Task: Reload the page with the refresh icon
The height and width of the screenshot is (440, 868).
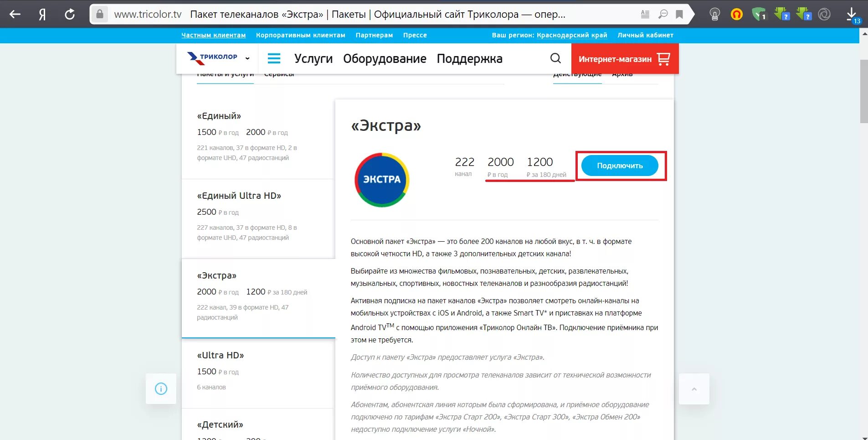Action: click(70, 14)
